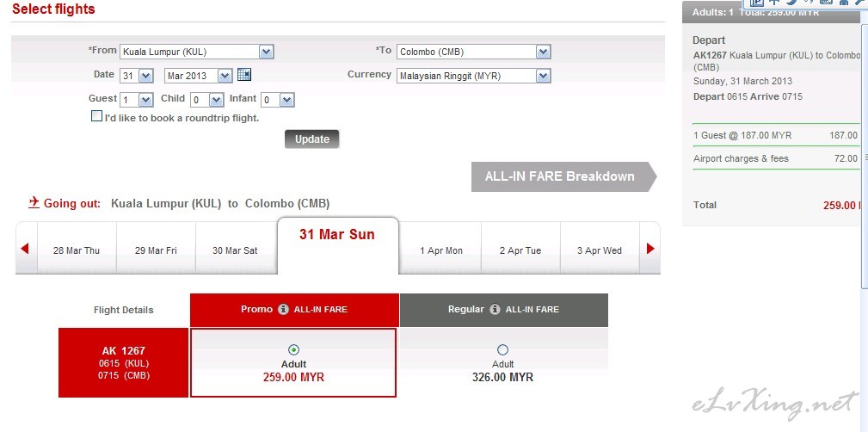Tick the roundtrip flight checkbox

(x=97, y=116)
